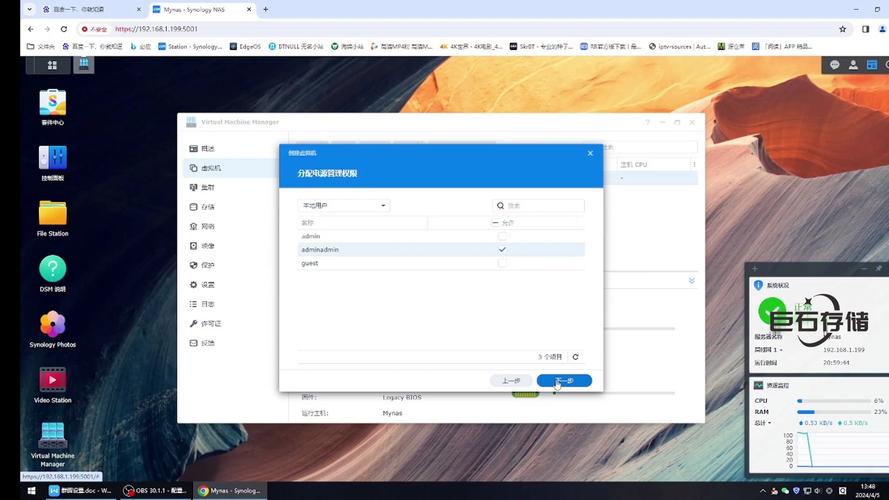This screenshot has width=889, height=500.
Task: Open the Control Panel desktop icon
Action: 52,158
